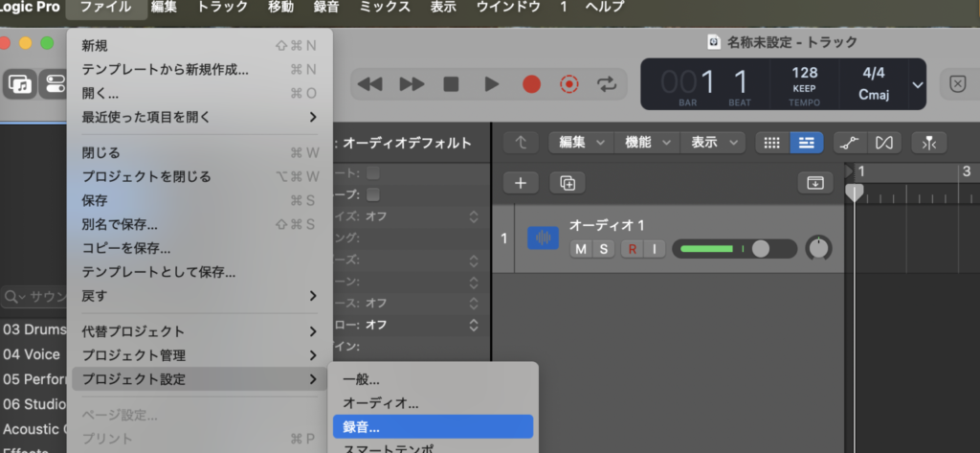Choose テンプレートとして保存...
This screenshot has width=980, height=453.
coord(199,272)
